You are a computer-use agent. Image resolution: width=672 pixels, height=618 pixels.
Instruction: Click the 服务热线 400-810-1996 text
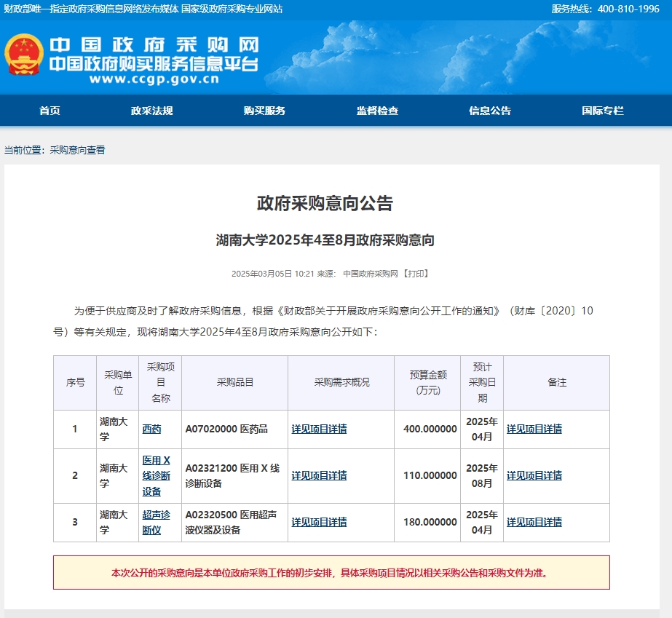pos(605,9)
